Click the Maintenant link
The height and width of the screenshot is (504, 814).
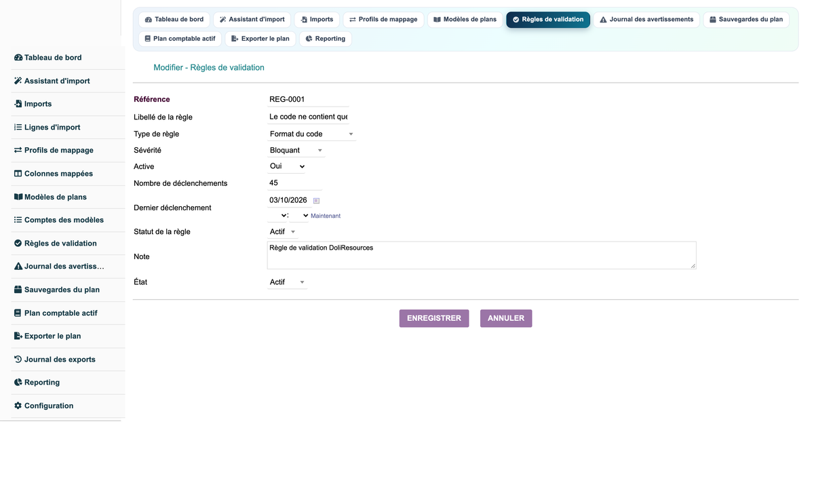point(326,216)
